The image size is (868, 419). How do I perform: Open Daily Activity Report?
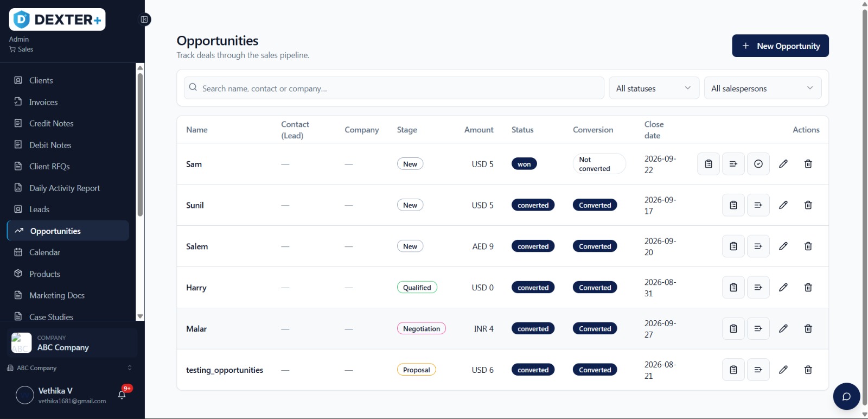tap(68, 188)
